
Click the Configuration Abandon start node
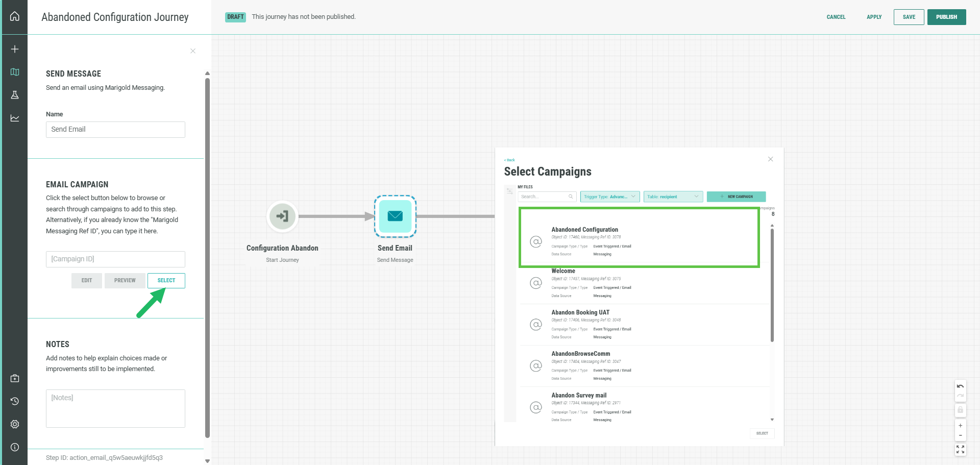pyautogui.click(x=282, y=216)
